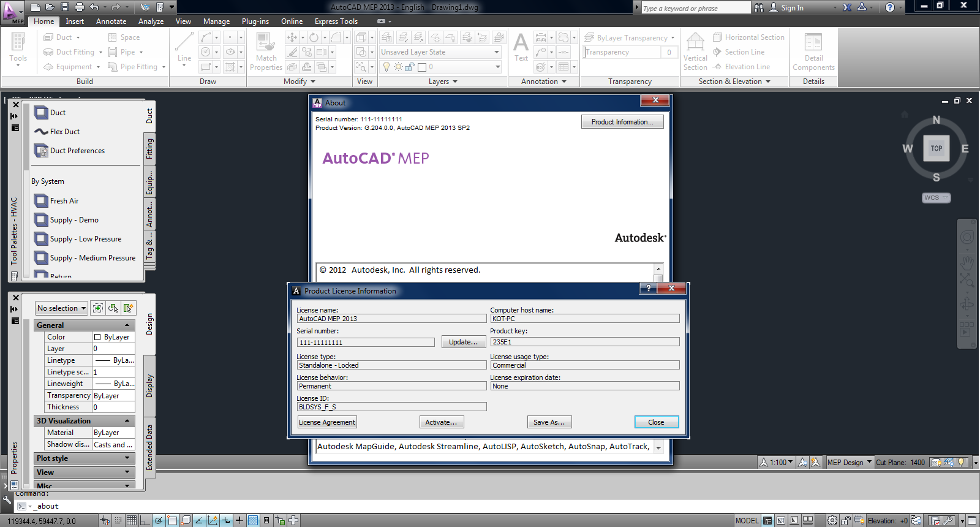
Task: Switch to the Fitting palette tab
Action: 149,149
